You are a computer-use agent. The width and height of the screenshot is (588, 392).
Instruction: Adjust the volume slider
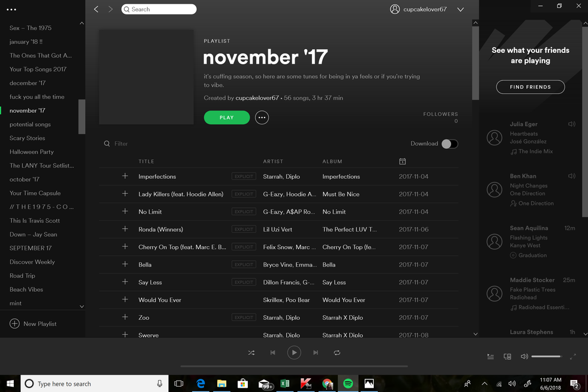(546, 357)
